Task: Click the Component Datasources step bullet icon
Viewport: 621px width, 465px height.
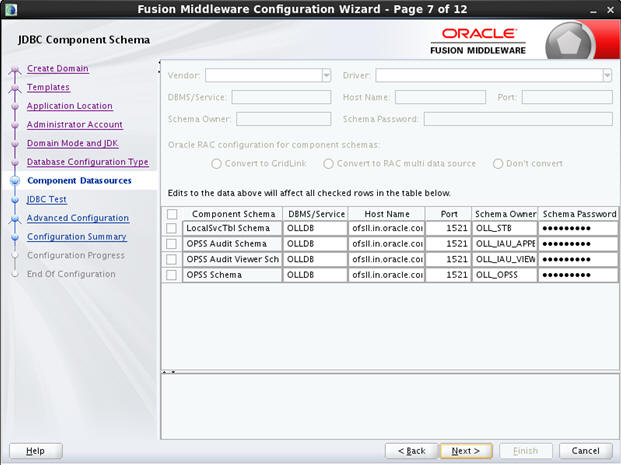Action: 15,181
